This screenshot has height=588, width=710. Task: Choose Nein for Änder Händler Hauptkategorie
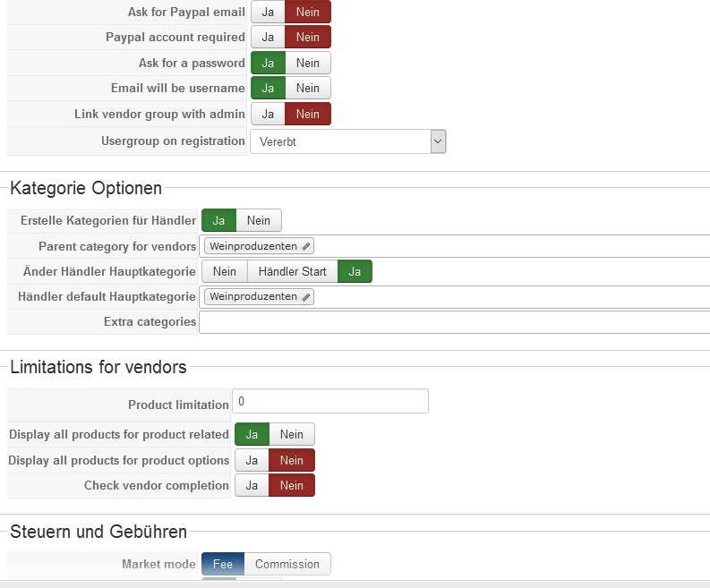(x=225, y=271)
